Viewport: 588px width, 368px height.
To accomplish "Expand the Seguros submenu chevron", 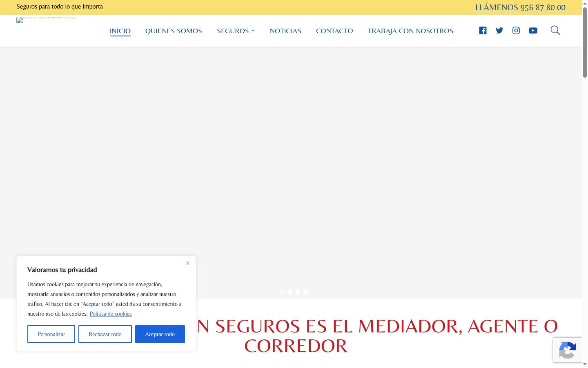I will [x=253, y=31].
